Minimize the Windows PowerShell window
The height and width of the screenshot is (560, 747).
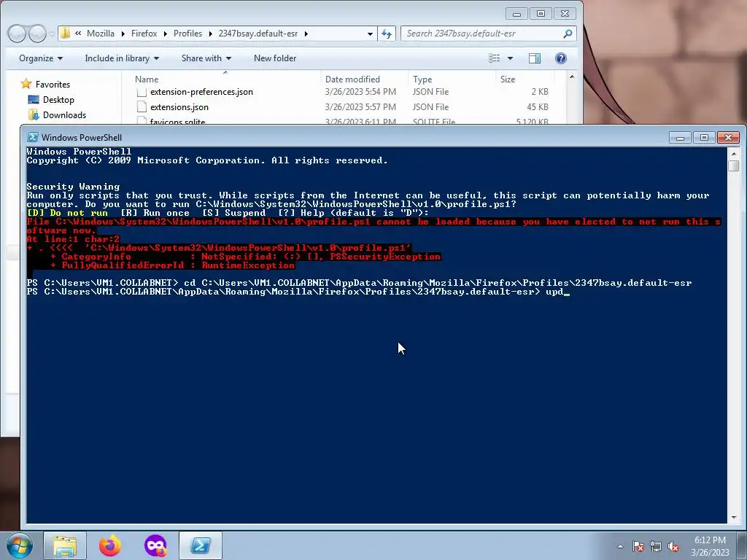[x=680, y=138]
